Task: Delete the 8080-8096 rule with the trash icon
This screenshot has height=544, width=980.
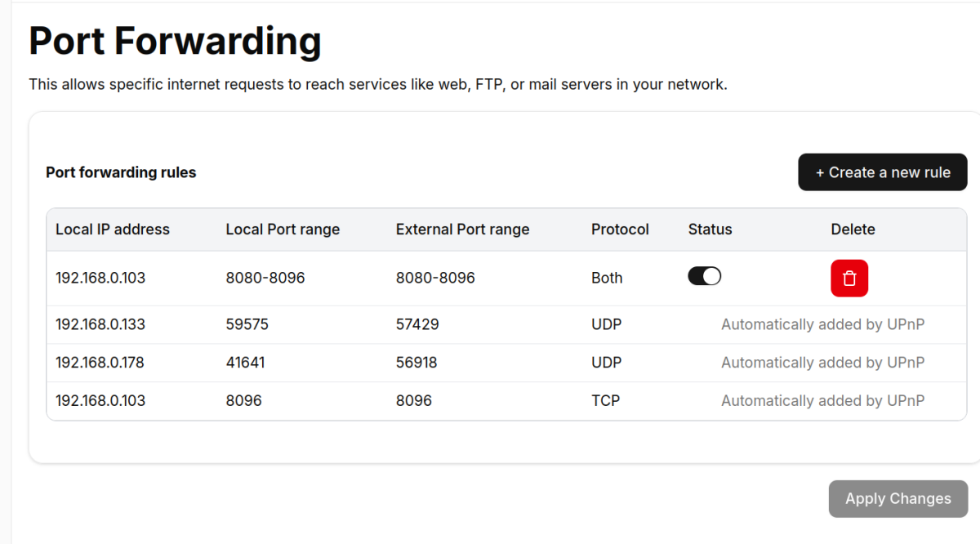Action: point(849,279)
